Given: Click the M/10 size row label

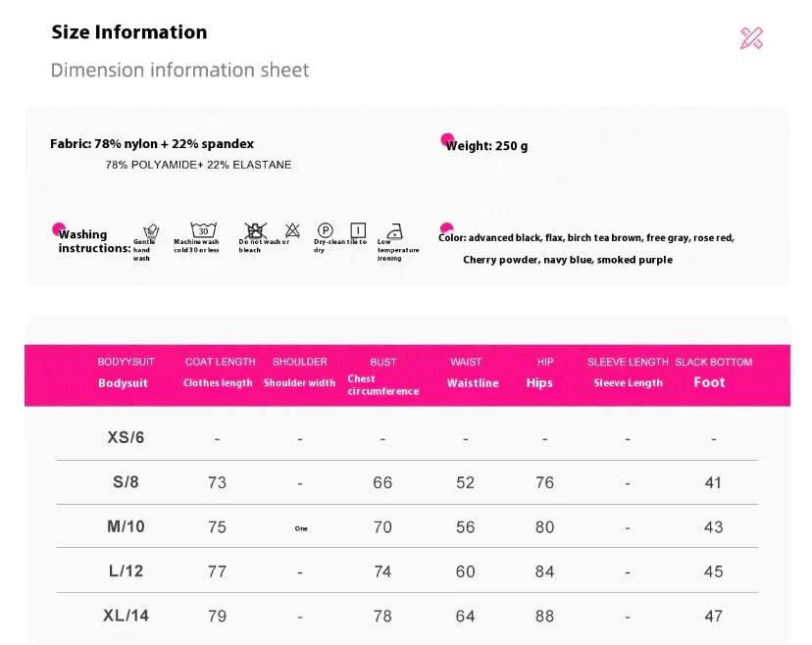Looking at the screenshot, I should (x=126, y=526).
